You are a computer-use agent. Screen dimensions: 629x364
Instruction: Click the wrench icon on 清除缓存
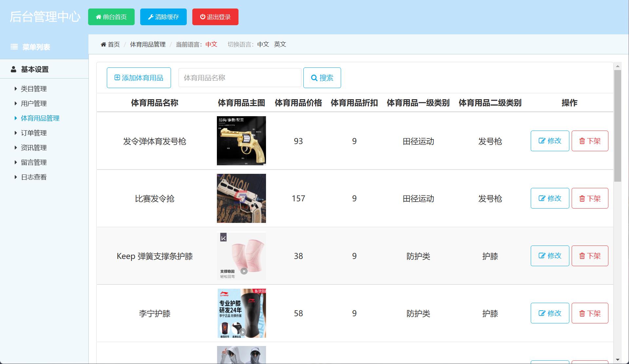[x=151, y=17]
